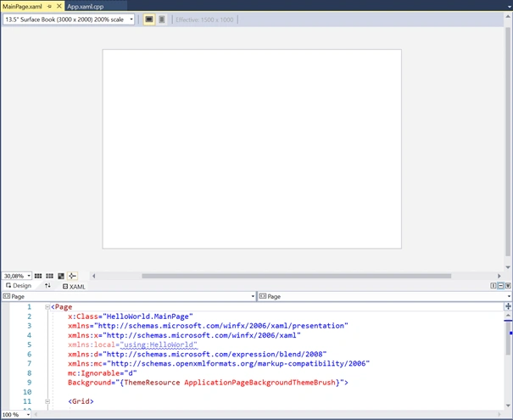Choose horizontal split view
Image resolution: width=513 pixels, height=420 pixels.
click(500, 286)
